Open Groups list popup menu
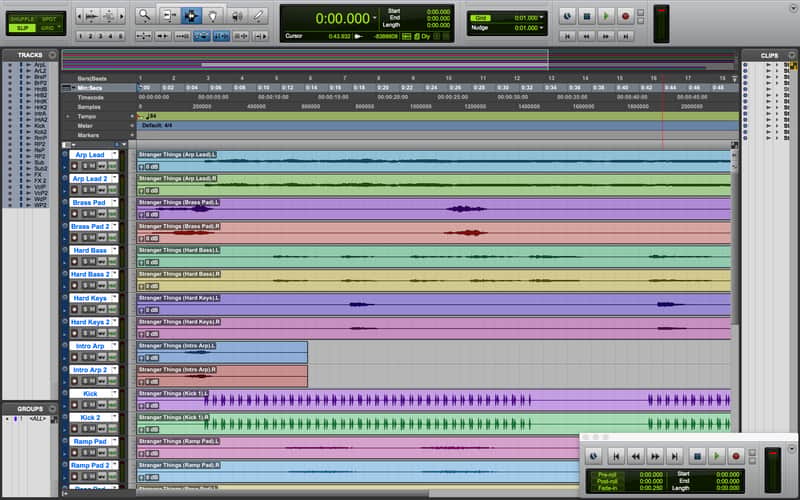The height and width of the screenshot is (500, 800). pos(52,409)
